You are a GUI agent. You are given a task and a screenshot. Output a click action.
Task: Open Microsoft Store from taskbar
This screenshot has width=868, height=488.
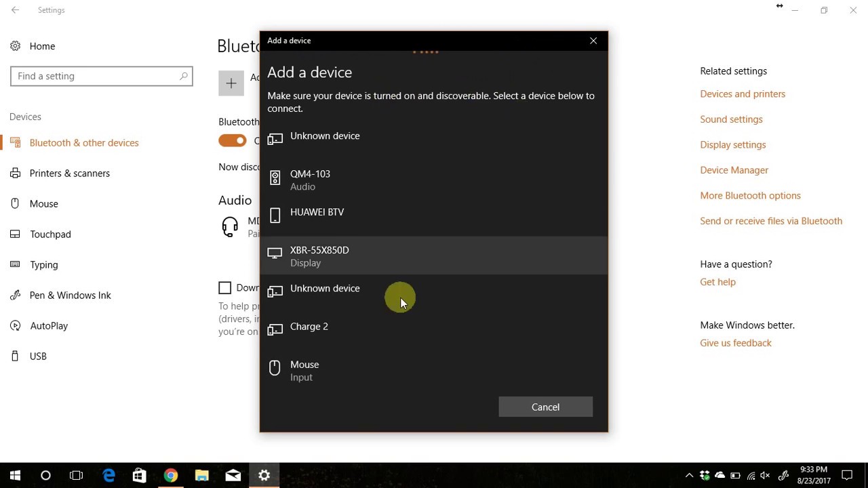[139, 476]
